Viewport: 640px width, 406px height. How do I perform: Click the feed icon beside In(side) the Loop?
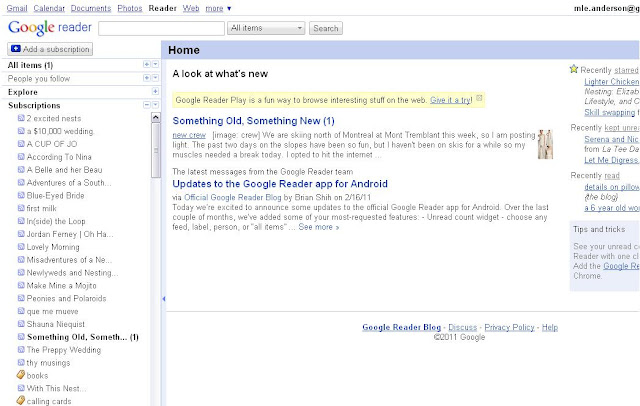pos(21,221)
